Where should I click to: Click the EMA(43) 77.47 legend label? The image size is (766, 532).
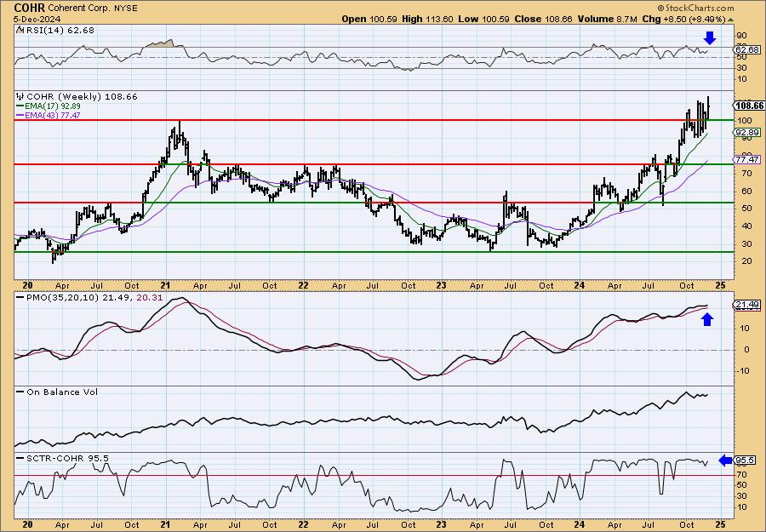click(54, 115)
